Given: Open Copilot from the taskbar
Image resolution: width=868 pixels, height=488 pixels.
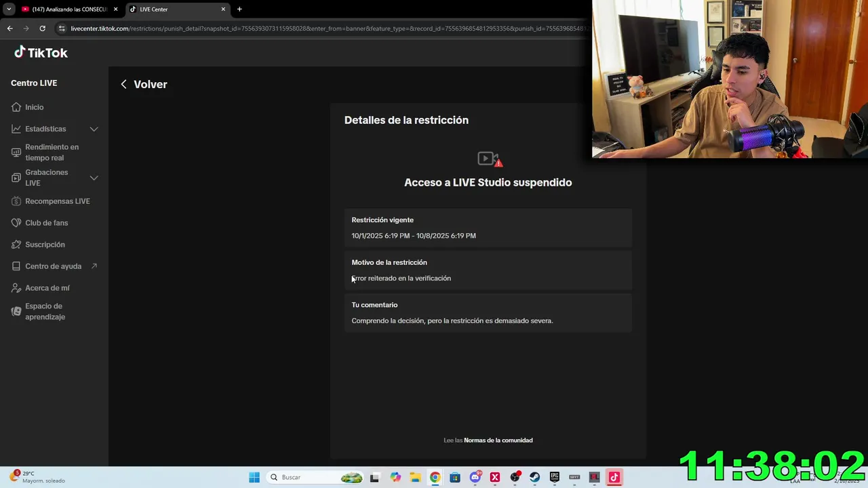Looking at the screenshot, I should coord(395,477).
